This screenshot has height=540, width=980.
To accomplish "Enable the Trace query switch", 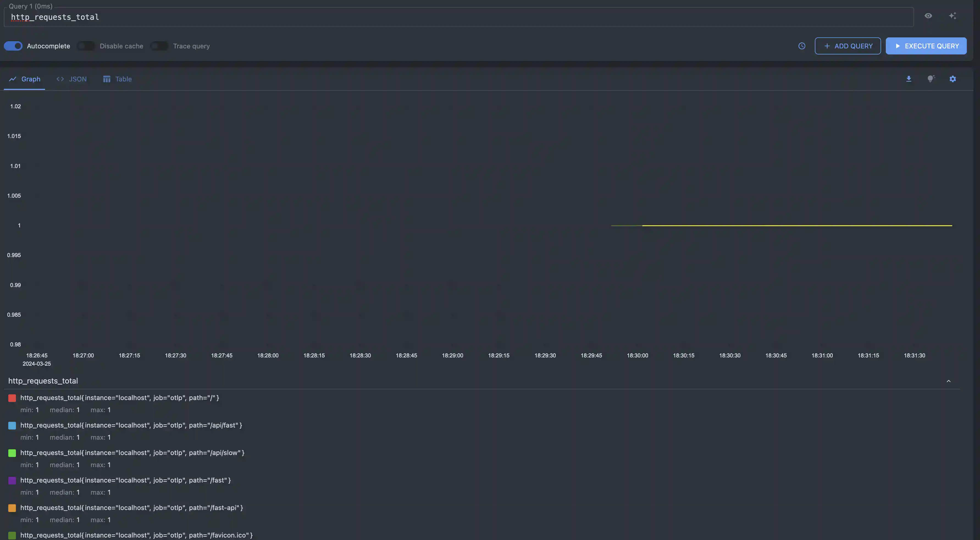I will click(159, 46).
